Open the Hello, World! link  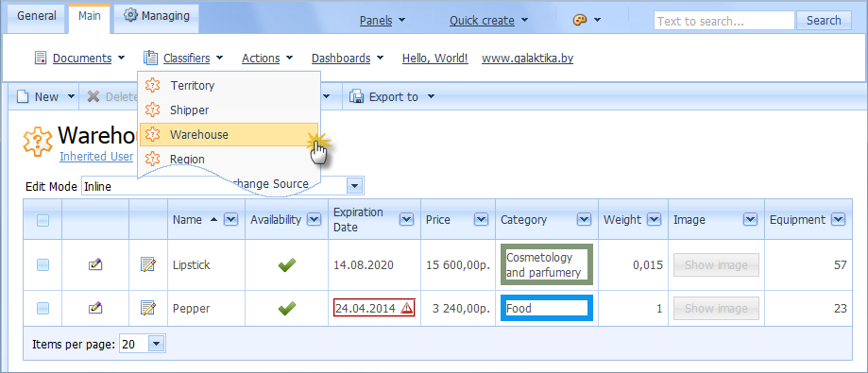435,59
